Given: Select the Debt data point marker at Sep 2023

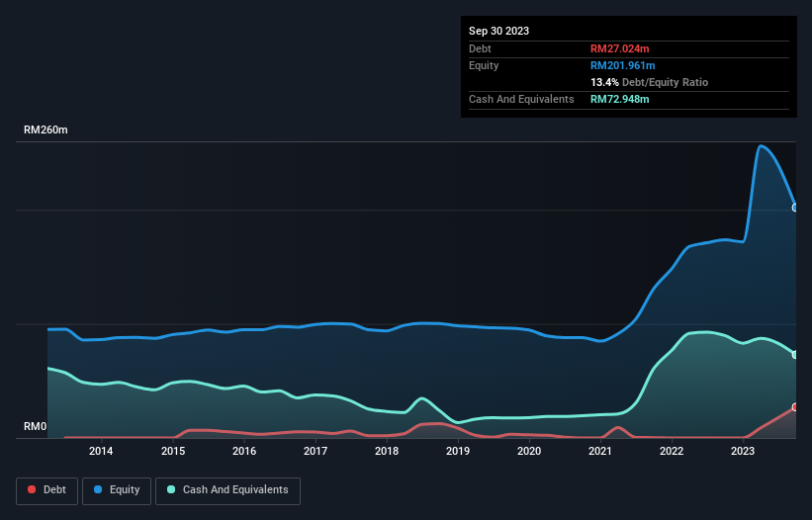Looking at the screenshot, I should click(795, 407).
